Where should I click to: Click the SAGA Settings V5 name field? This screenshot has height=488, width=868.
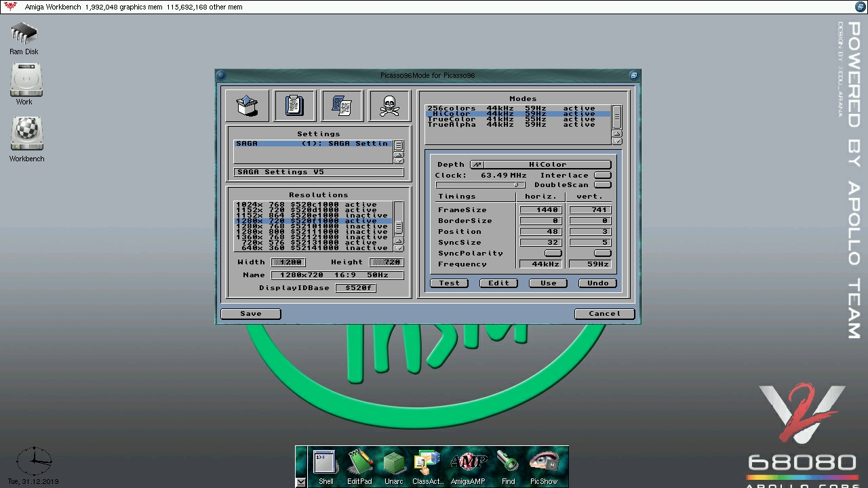tap(319, 172)
